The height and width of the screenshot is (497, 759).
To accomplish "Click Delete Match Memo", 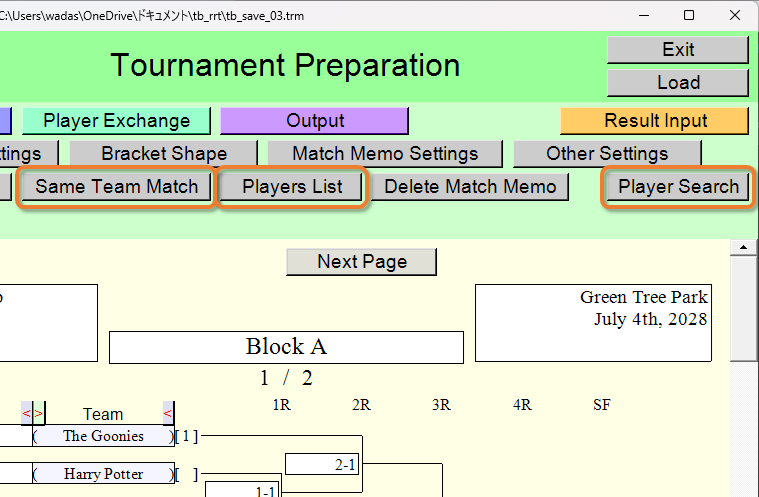I will 470,187.
